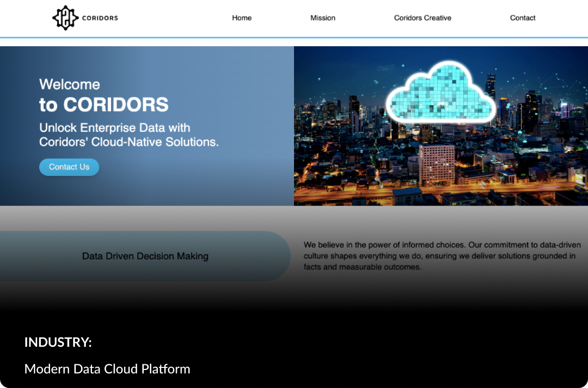Go to the Mission page
The width and height of the screenshot is (588, 388).
[x=323, y=18]
